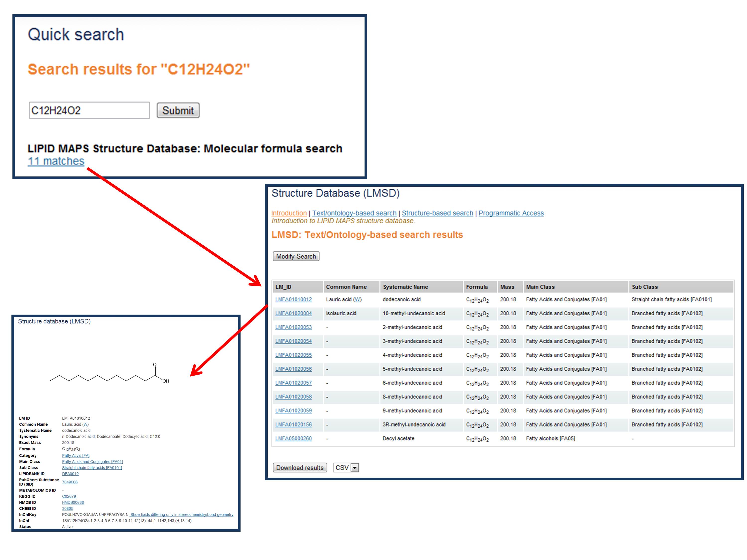Open the LMFA01010012 Lauric acid entry

(x=293, y=299)
